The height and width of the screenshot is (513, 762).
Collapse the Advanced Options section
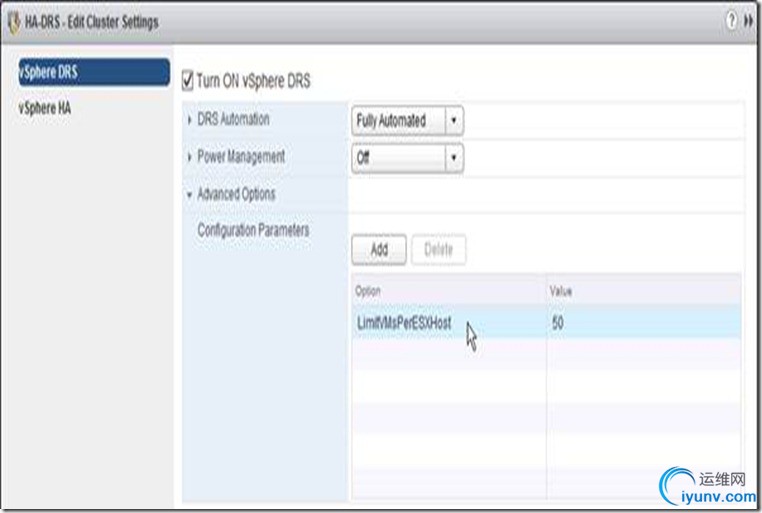pos(190,195)
